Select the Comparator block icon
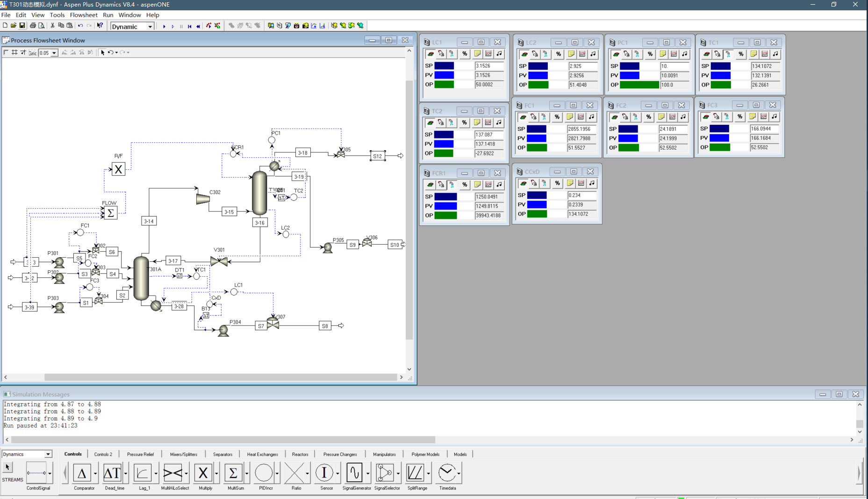 tap(82, 473)
